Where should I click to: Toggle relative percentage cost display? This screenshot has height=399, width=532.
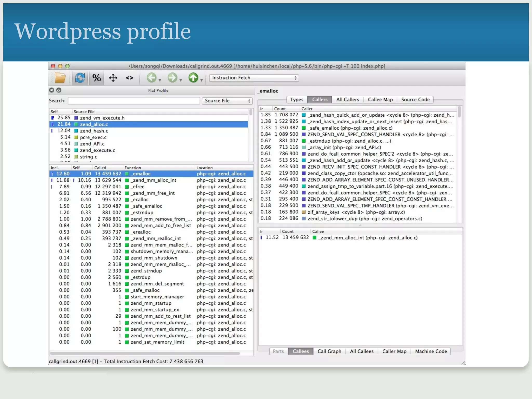pos(97,78)
